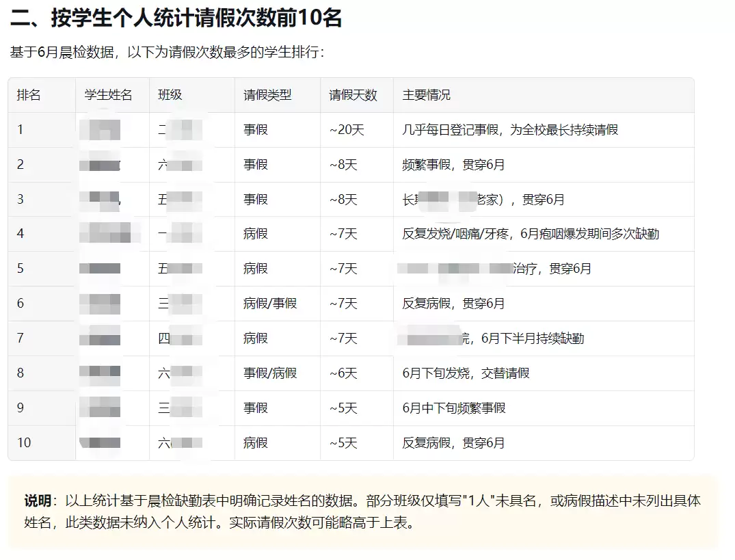The width and height of the screenshot is (735, 560).
Task: Click the heading 按学生个人统计请假次数前10名
Action: pyautogui.click(x=196, y=18)
